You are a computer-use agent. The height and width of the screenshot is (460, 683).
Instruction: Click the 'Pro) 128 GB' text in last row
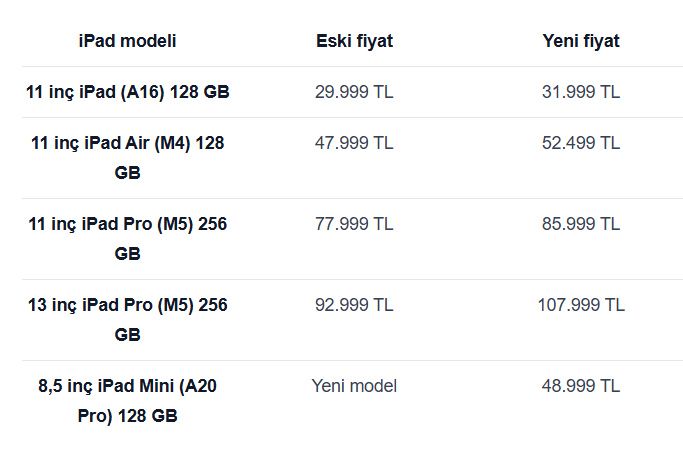pyautogui.click(x=128, y=416)
